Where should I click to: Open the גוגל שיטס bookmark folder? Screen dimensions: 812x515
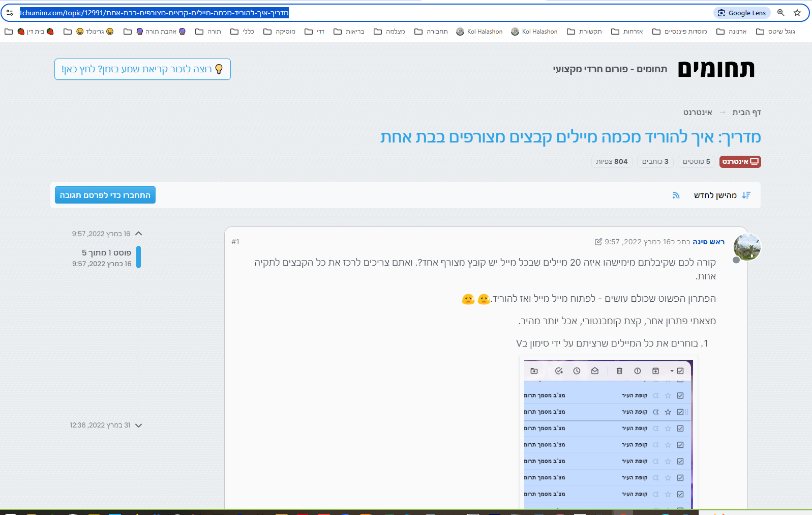click(x=775, y=32)
